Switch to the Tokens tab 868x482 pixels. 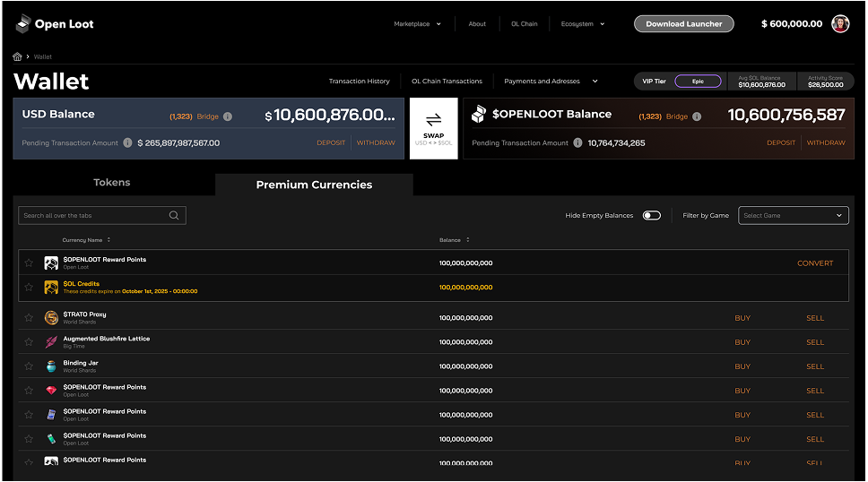click(112, 183)
